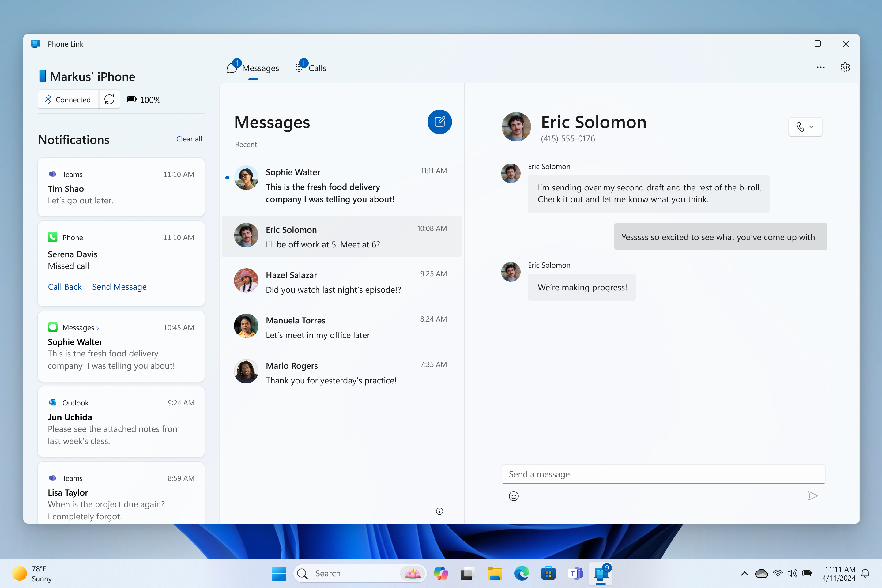Clear all notifications

coord(189,139)
